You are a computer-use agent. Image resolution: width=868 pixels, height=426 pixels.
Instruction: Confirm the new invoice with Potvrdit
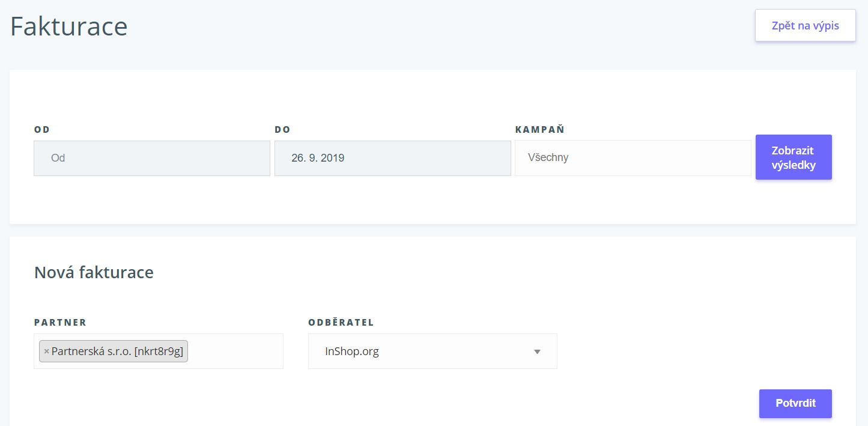795,404
